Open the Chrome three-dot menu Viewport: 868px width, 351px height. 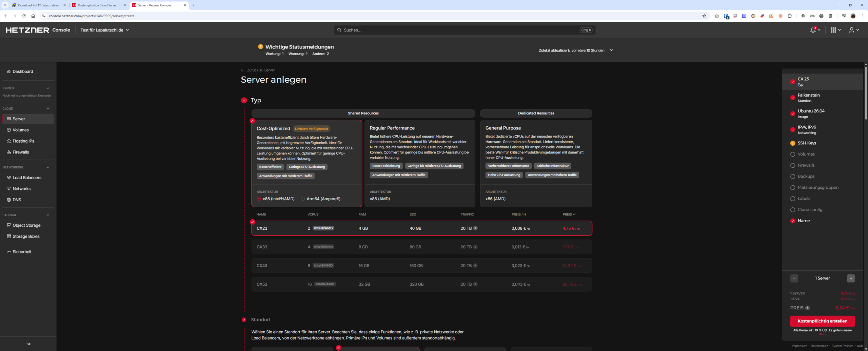coord(862,16)
